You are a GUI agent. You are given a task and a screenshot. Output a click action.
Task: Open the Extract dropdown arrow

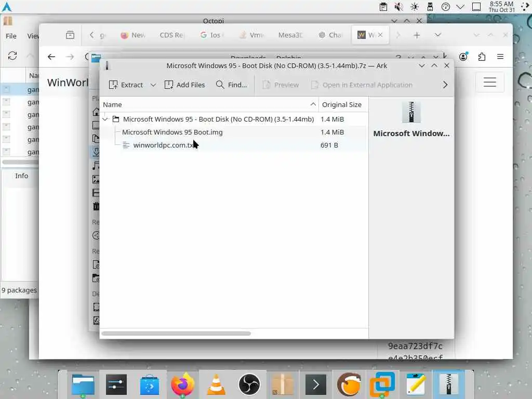153,85
